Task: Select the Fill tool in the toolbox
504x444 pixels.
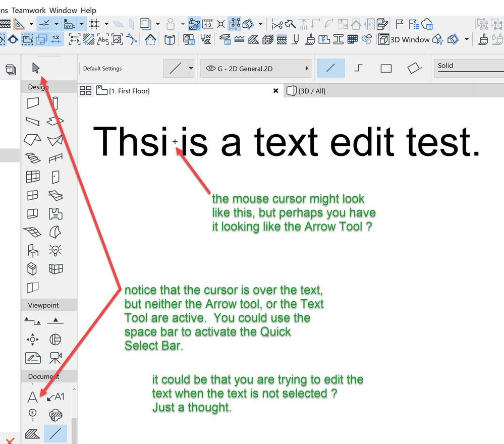Action: tap(32, 434)
